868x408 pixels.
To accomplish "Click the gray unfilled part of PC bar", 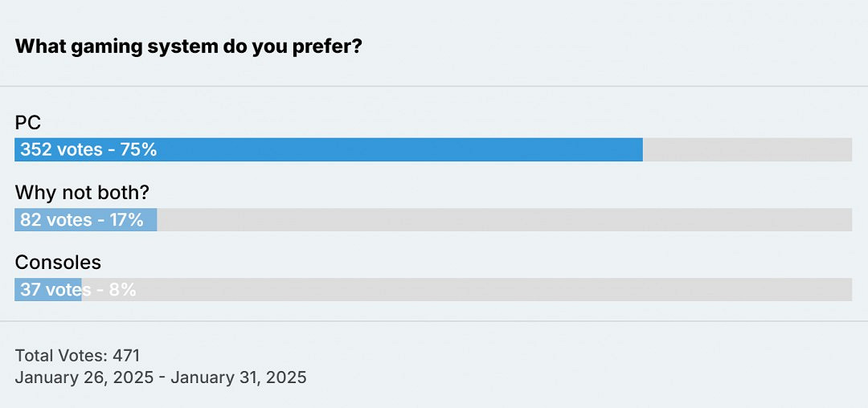I will point(747,149).
